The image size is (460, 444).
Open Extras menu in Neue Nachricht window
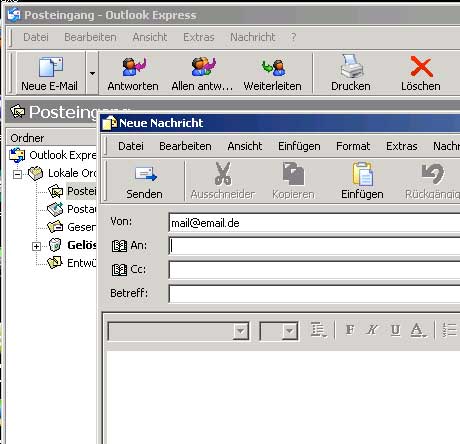click(402, 146)
